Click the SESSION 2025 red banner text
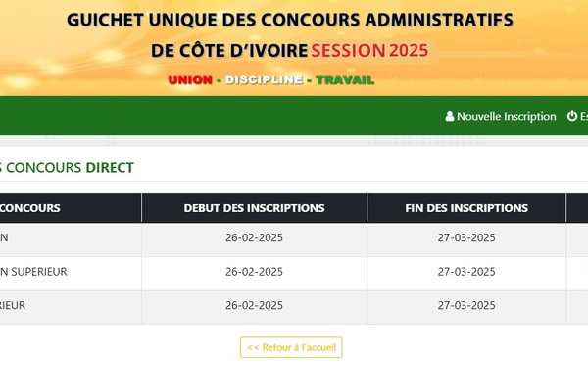 [369, 51]
